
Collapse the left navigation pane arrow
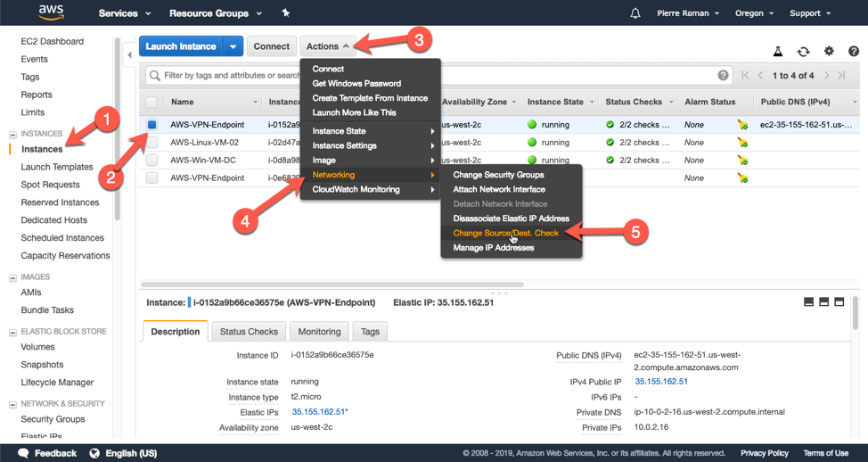tap(129, 54)
